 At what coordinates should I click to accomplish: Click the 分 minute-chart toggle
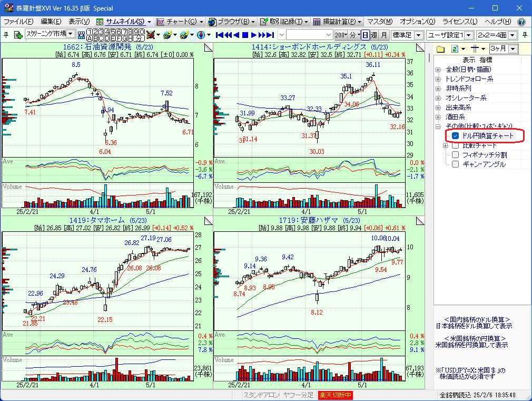point(354,35)
